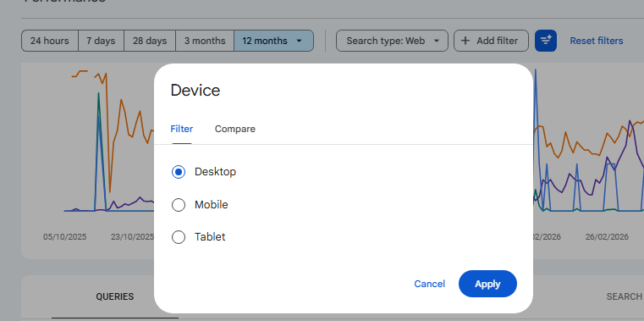This screenshot has height=321, width=644.
Task: Click the Add filter button
Action: pos(491,41)
